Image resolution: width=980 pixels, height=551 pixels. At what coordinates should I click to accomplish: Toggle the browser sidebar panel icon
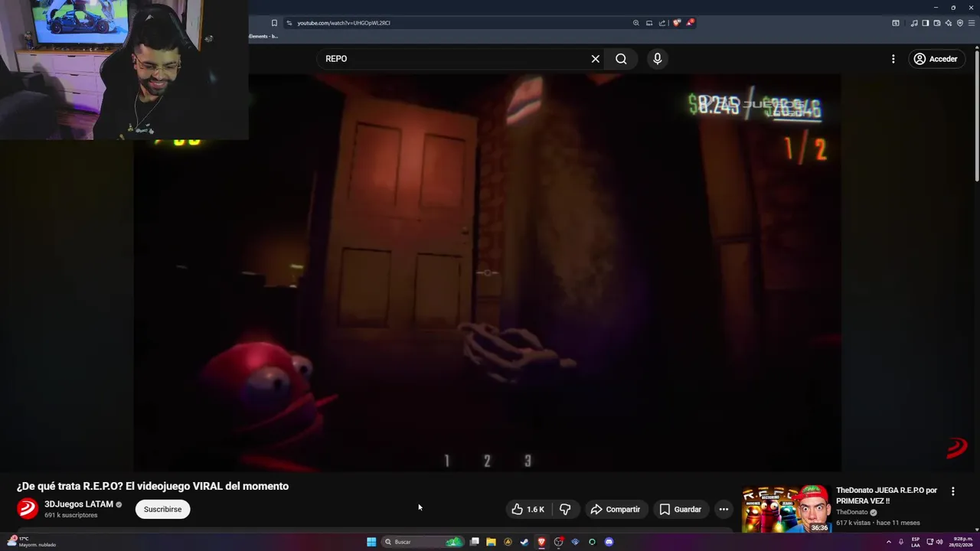point(925,23)
